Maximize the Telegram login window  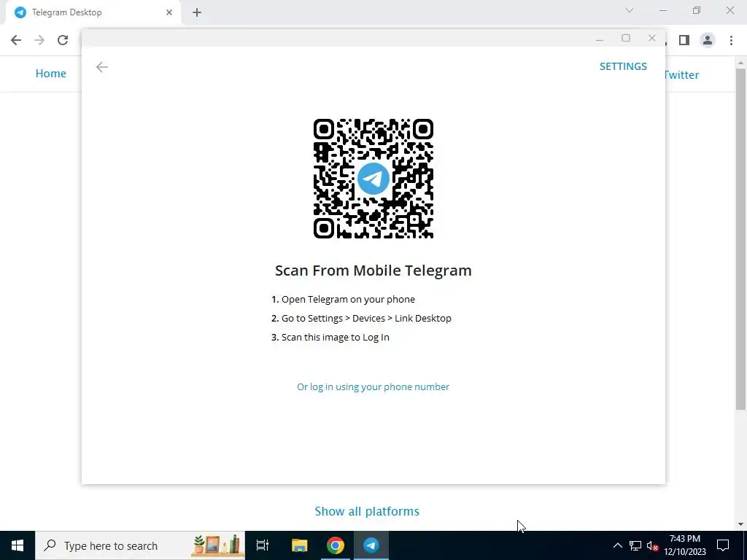coord(626,38)
